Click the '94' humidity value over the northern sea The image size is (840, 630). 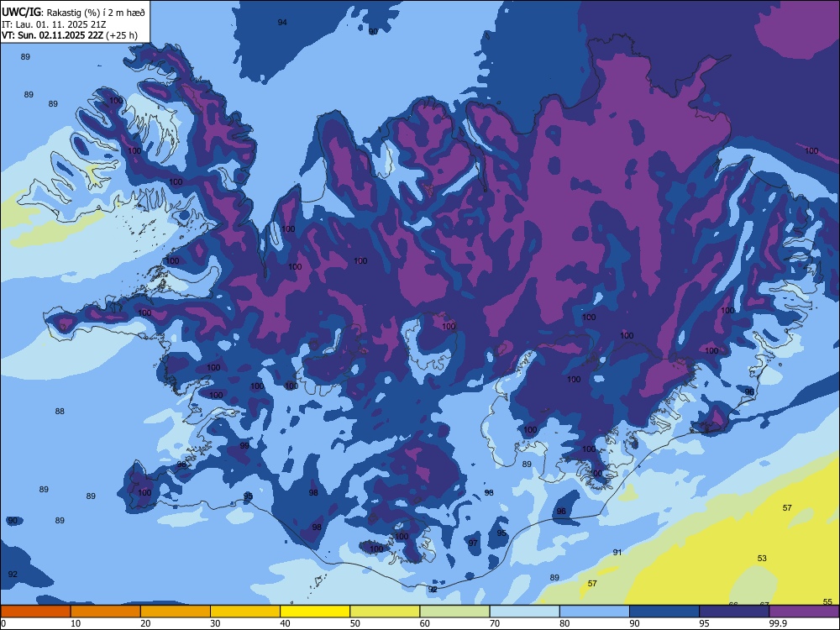coord(282,22)
